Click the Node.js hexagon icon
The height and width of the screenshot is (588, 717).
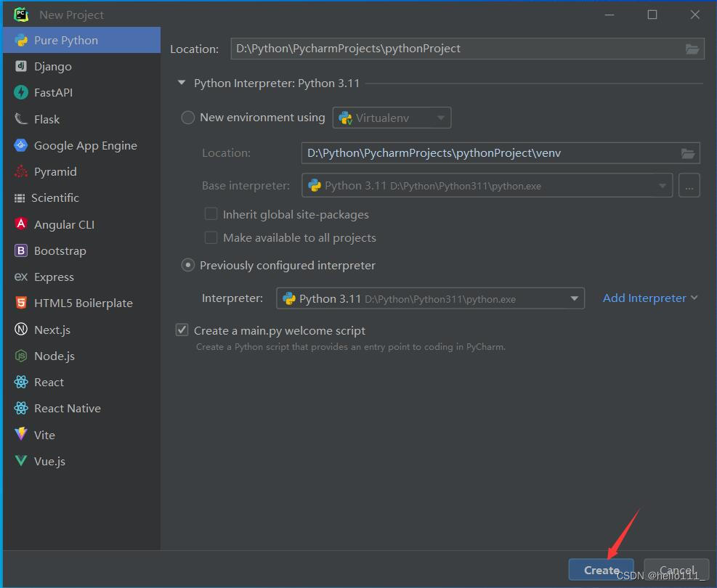pos(20,356)
